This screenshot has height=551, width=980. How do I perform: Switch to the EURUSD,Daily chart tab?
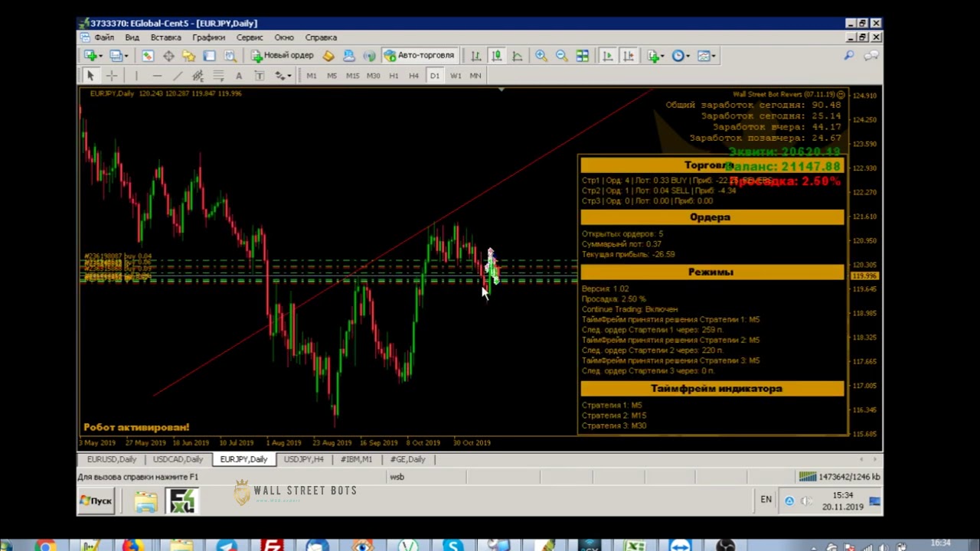point(112,459)
